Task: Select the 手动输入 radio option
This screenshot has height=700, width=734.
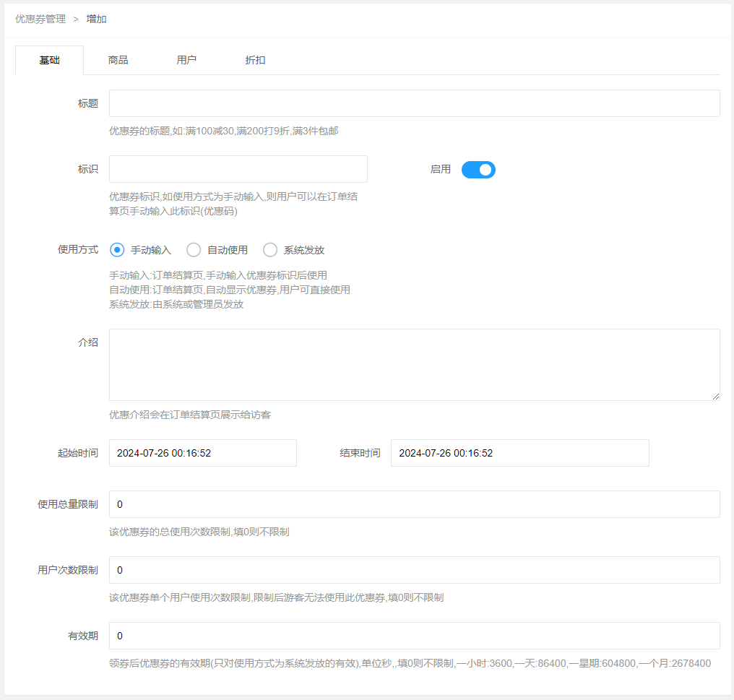Action: click(x=117, y=250)
